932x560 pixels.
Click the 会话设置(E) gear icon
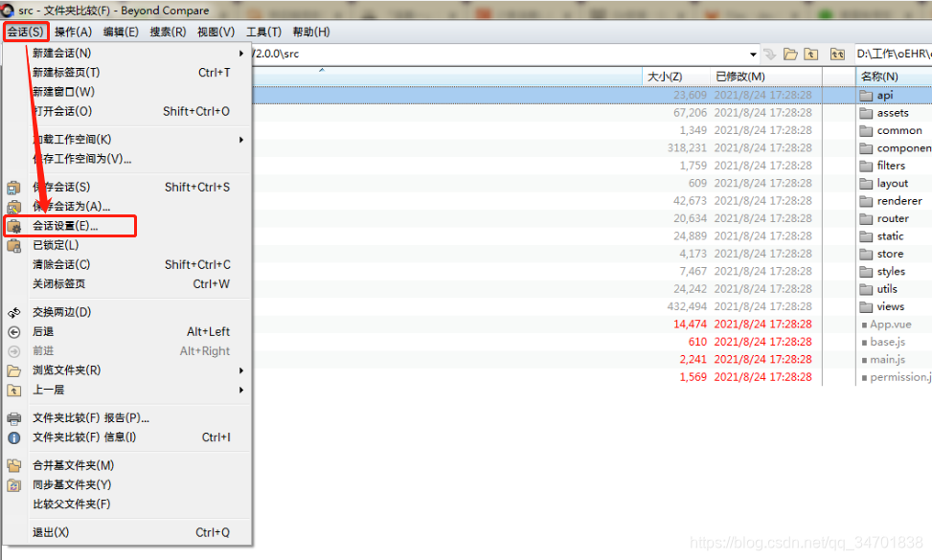[13, 226]
